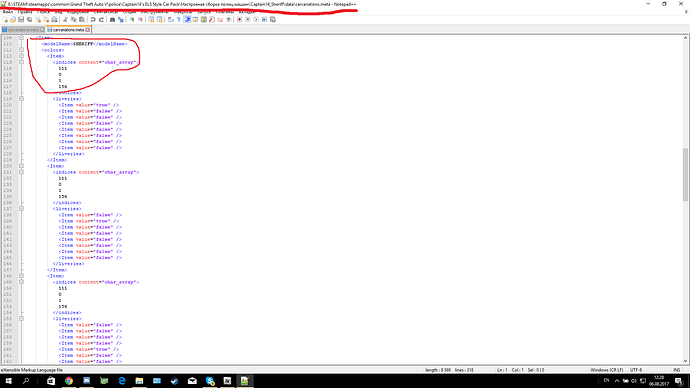Collapse the first liveries fold marker
The image size is (690, 388).
[21, 99]
